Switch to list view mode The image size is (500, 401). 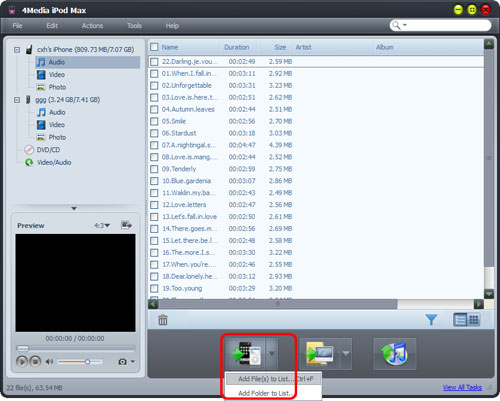click(460, 320)
